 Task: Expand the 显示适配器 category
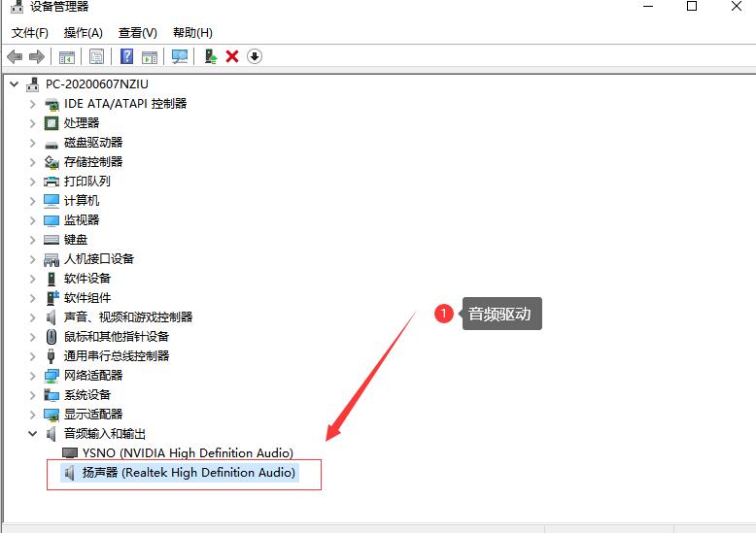pyautogui.click(x=32, y=415)
